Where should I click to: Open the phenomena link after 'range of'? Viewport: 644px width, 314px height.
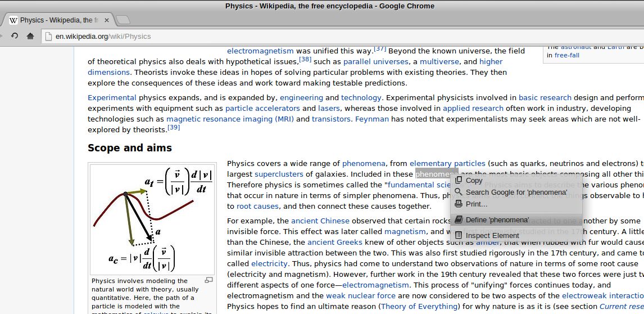[x=364, y=163]
